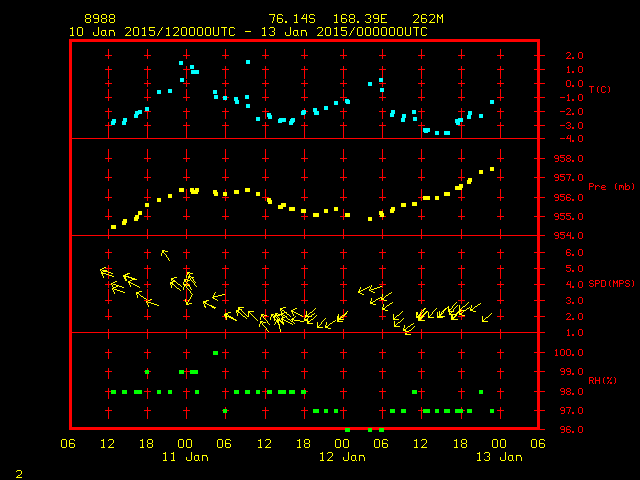The image size is (640, 480).
Task: Click the lone wind arrow near 6.0 speed
Action: click(165, 255)
